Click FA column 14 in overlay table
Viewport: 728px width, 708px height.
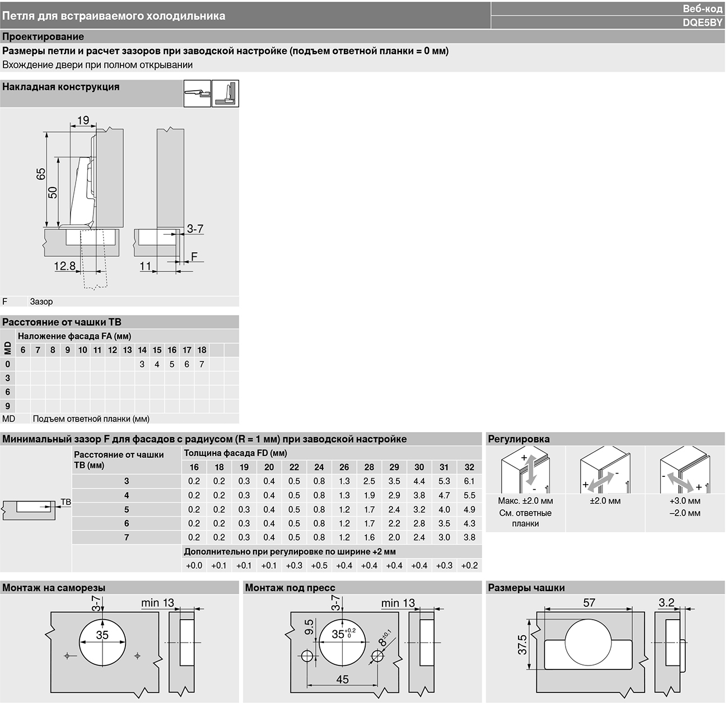pos(142,350)
